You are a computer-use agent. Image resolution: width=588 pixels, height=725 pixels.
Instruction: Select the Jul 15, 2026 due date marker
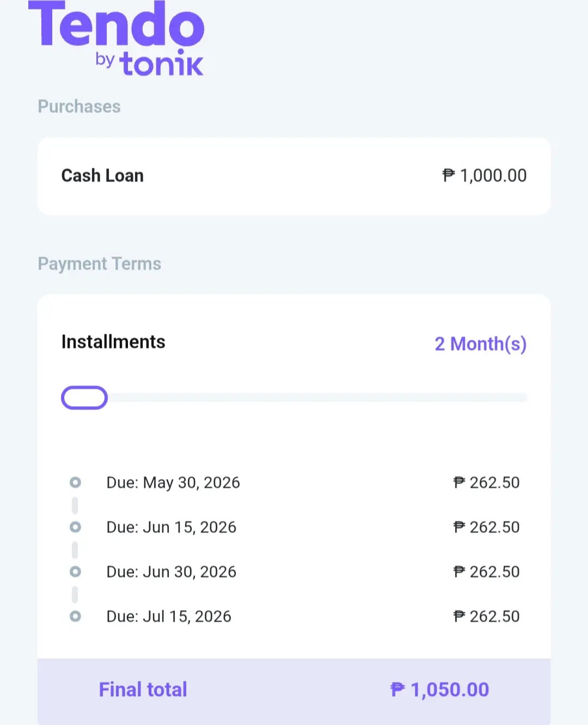click(x=75, y=616)
